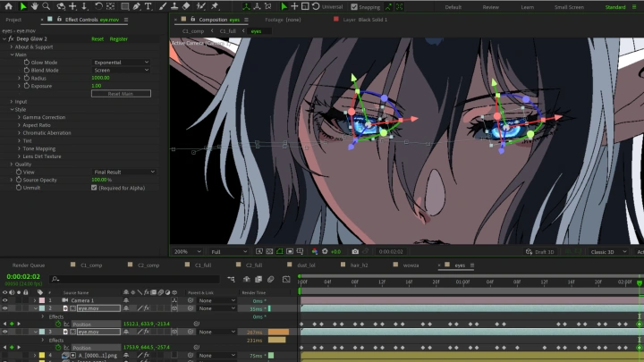The image size is (644, 362).
Task: Select the Dolly camera tool
Action: [84, 6]
